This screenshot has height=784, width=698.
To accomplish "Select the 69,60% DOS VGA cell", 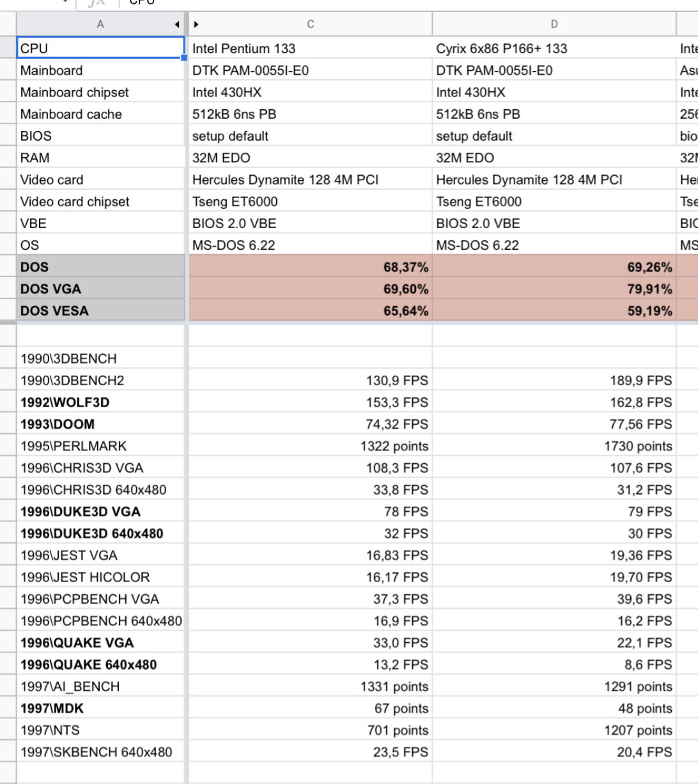I will tap(311, 289).
